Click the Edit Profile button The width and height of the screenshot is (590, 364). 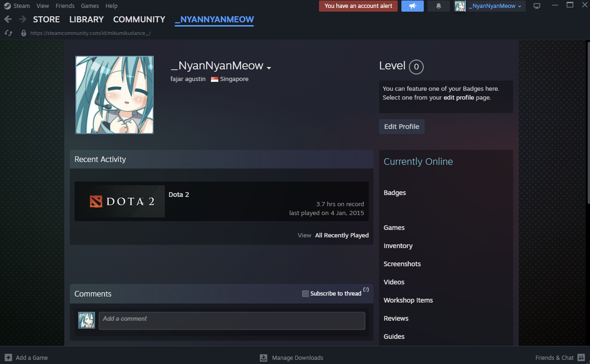[401, 127]
